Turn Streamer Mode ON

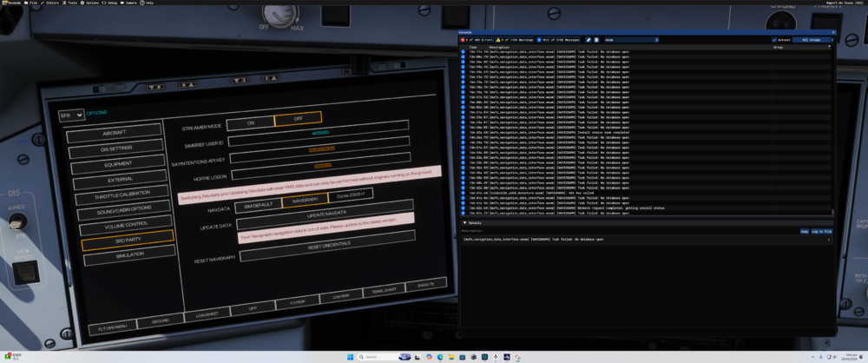[x=251, y=123]
